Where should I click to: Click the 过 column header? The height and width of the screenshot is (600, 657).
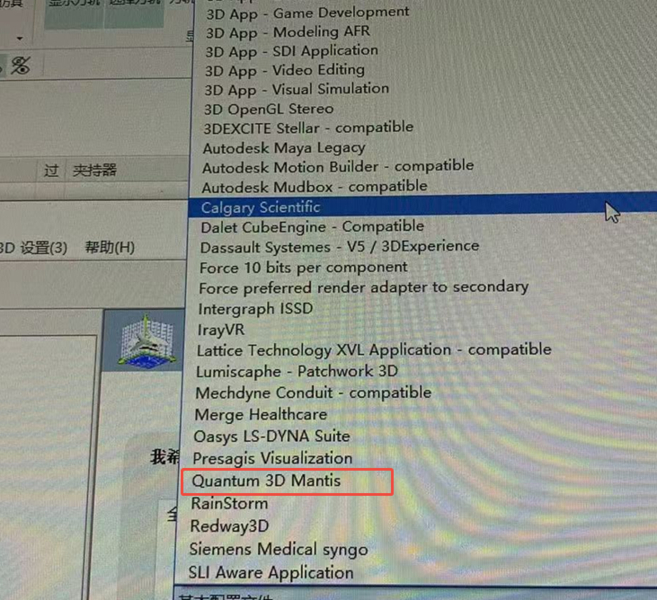51,171
